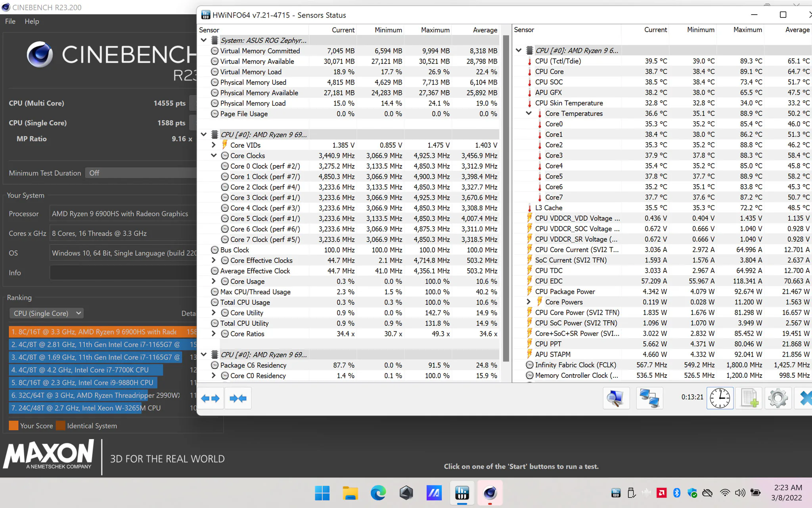This screenshot has height=508, width=812.
Task: Collapse the Core Clocks tree
Action: point(214,155)
